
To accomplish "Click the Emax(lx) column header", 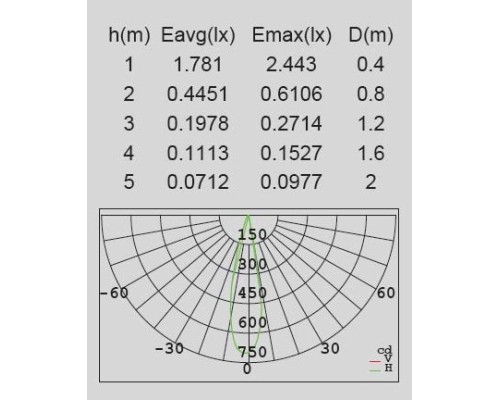I will coord(292,36).
